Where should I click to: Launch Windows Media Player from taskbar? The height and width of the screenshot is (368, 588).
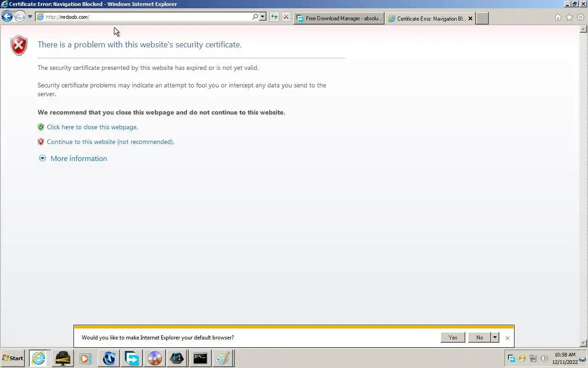point(85,358)
